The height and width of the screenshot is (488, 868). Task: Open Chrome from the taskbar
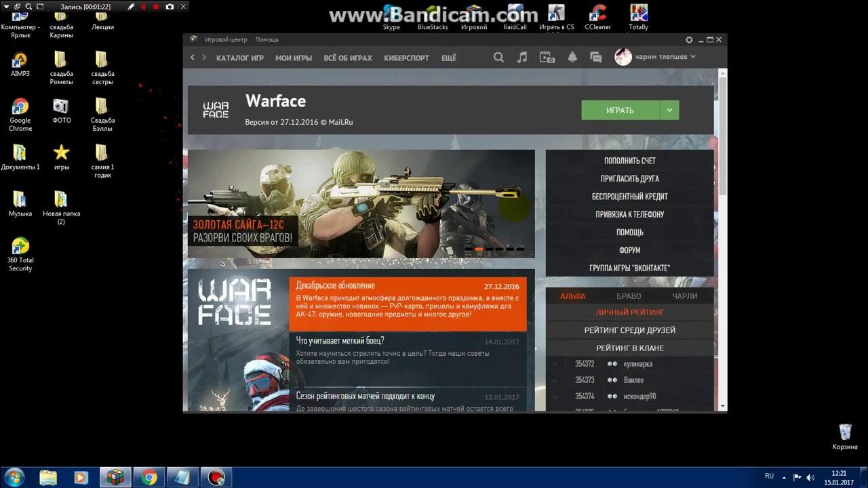click(149, 477)
